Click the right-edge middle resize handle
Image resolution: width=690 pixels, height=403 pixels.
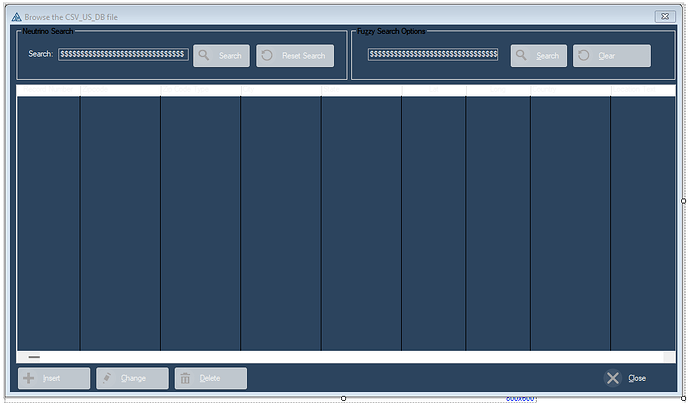click(x=684, y=200)
